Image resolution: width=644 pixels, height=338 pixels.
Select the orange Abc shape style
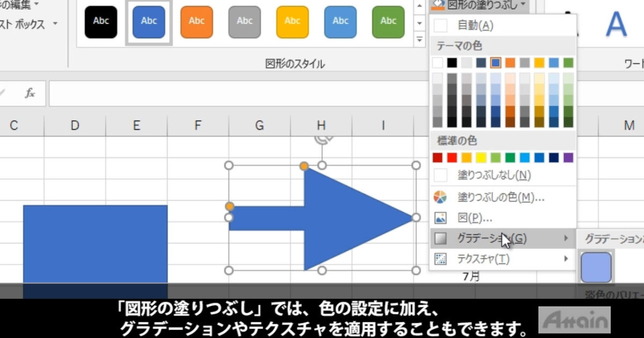pyautogui.click(x=196, y=21)
